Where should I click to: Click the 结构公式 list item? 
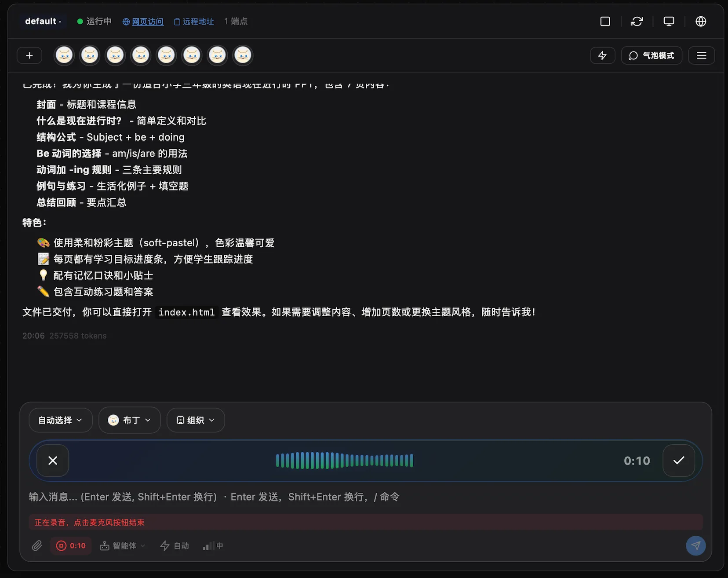point(110,137)
